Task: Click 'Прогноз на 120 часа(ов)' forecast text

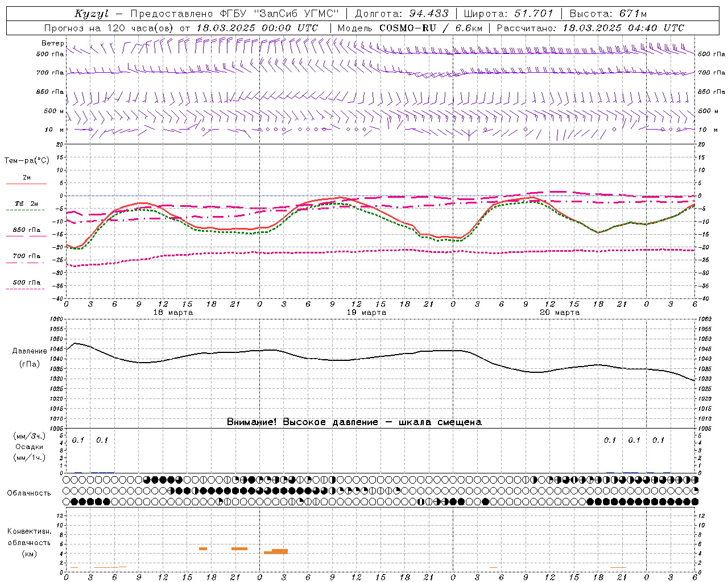Action: (x=109, y=28)
